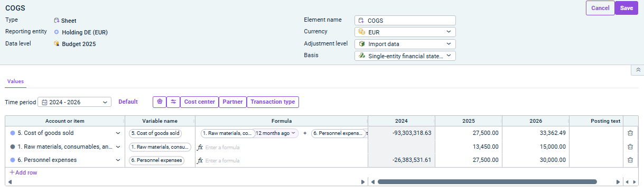Click the Account or item column header

click(65, 121)
